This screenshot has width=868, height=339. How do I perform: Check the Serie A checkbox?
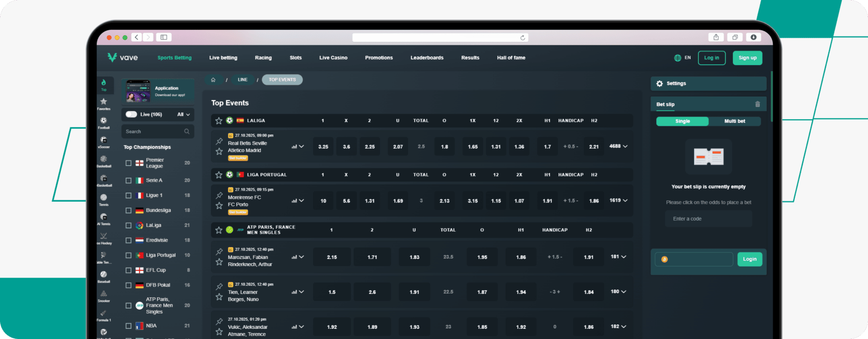click(128, 180)
